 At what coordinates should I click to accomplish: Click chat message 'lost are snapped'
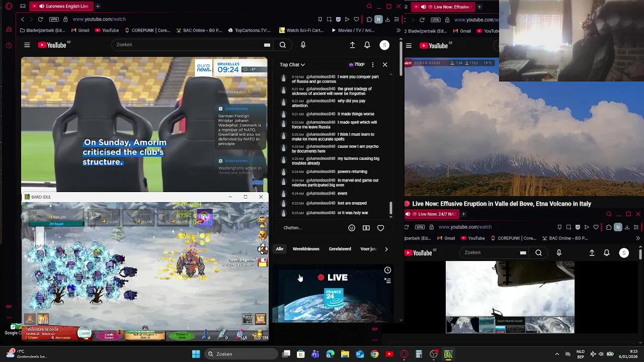pyautogui.click(x=352, y=203)
